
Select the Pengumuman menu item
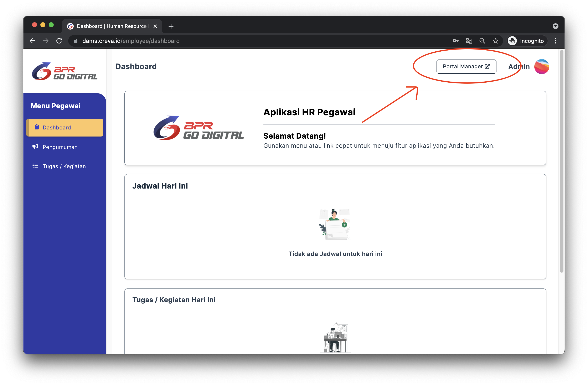59,147
